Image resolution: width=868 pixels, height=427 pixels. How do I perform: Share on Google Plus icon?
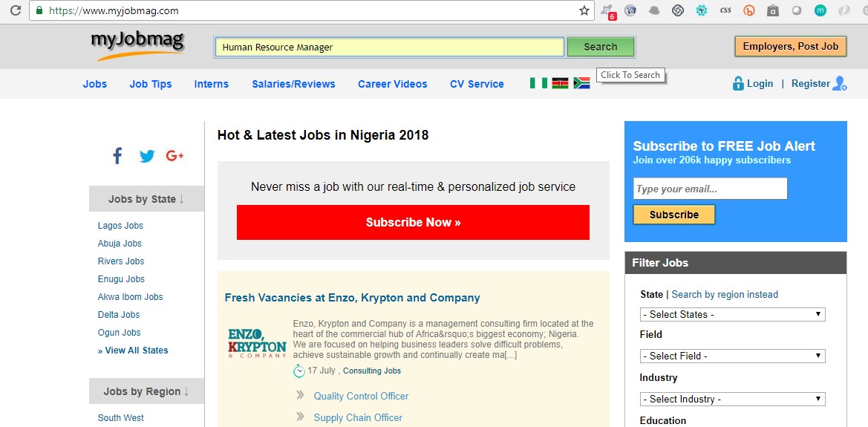(x=175, y=156)
